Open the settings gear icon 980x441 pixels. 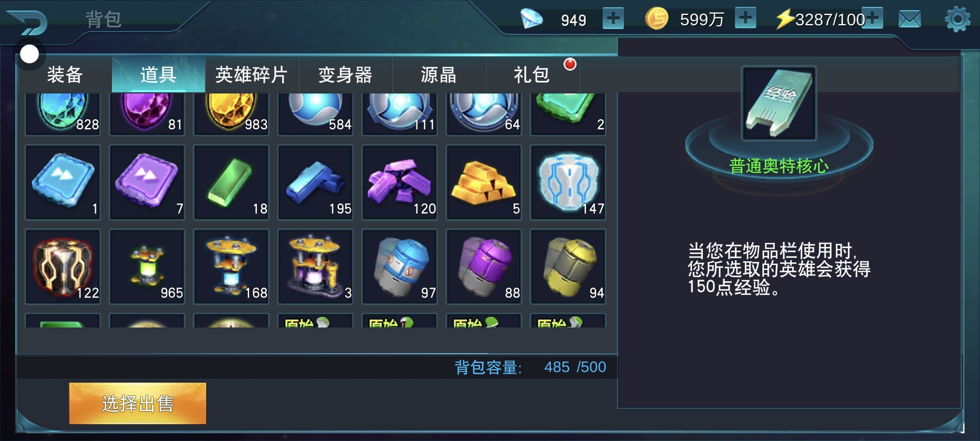(x=957, y=19)
